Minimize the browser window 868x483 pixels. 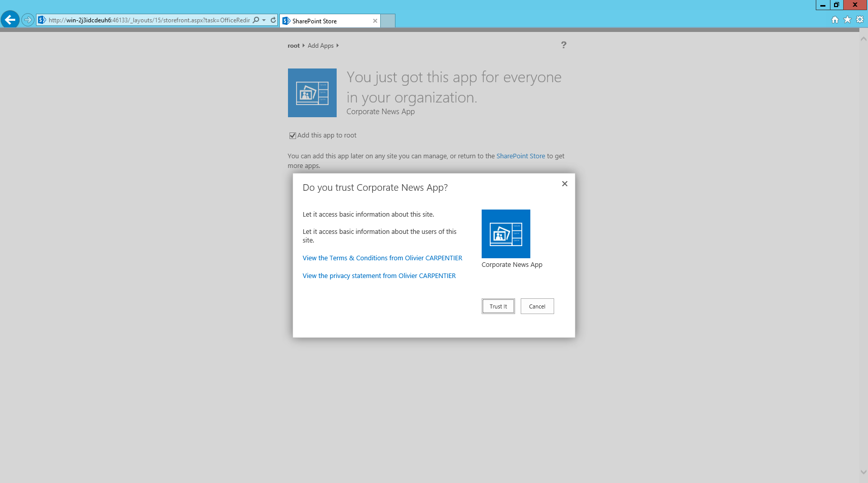tap(823, 5)
